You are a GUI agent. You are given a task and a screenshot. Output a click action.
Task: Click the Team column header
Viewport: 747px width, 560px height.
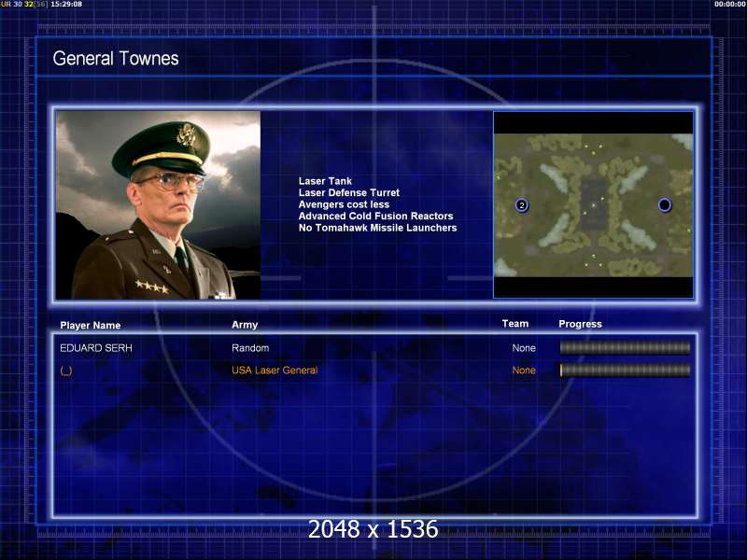click(x=515, y=324)
